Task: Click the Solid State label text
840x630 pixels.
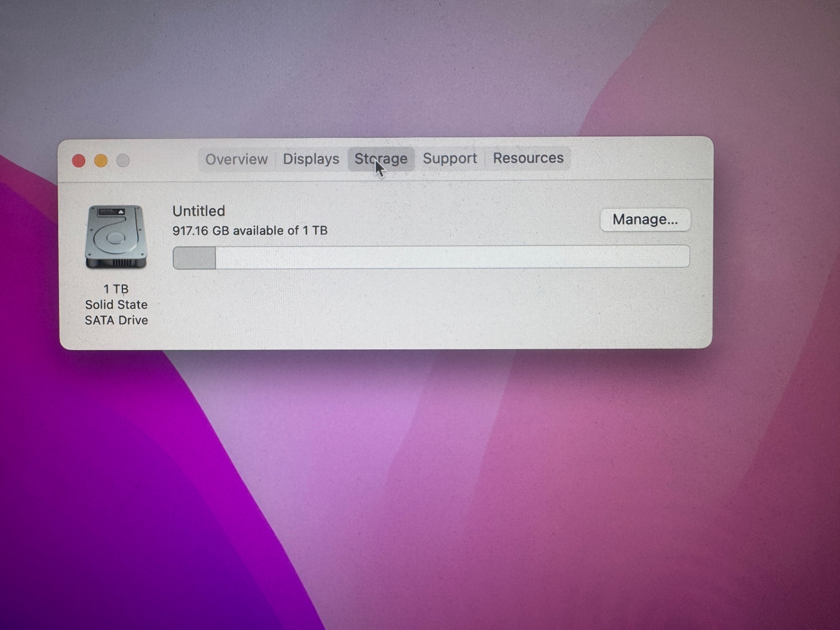Action: point(116,304)
